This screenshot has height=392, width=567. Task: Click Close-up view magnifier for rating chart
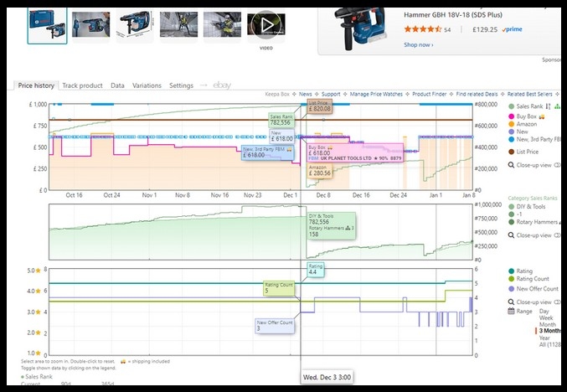[x=511, y=302]
